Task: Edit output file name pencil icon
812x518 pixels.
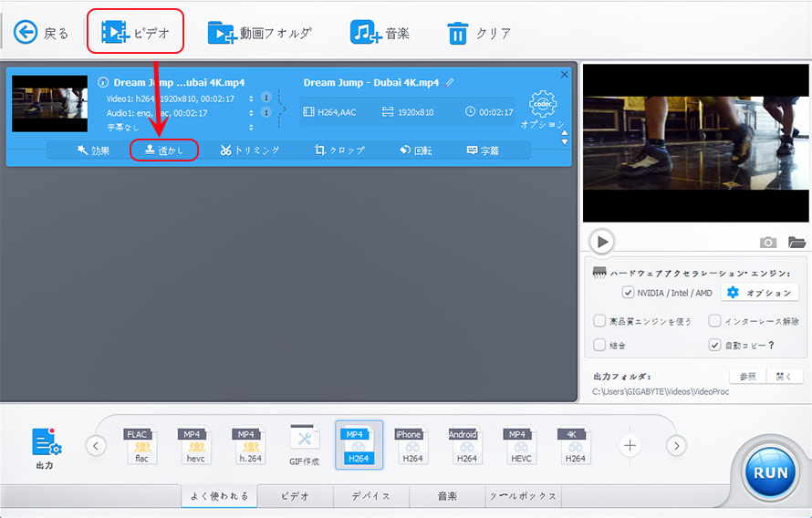Action: click(449, 82)
